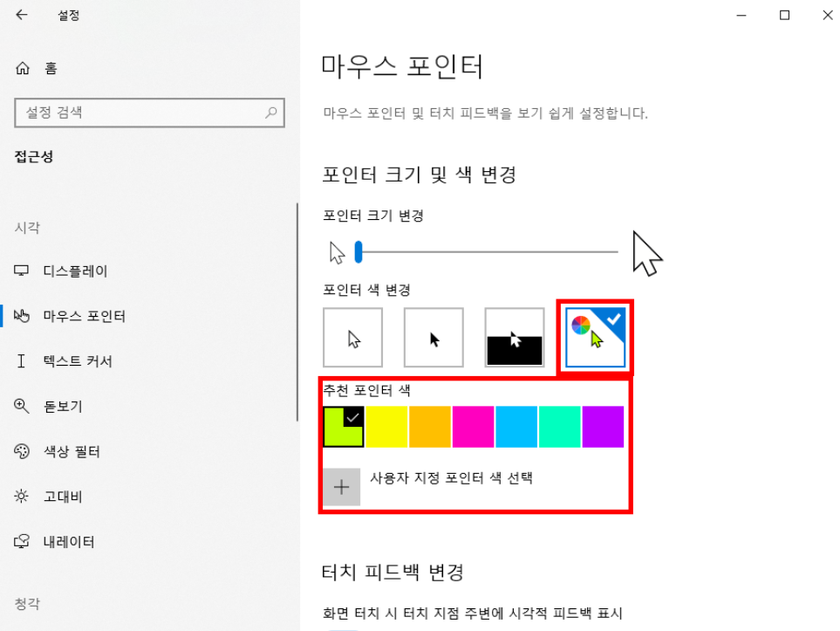Open the 홈 home page

point(150,68)
